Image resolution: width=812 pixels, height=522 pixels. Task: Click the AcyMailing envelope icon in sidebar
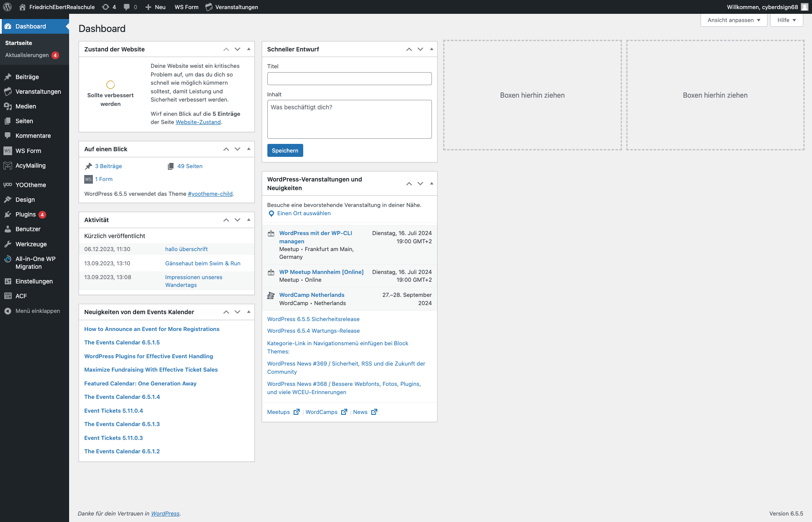8,166
